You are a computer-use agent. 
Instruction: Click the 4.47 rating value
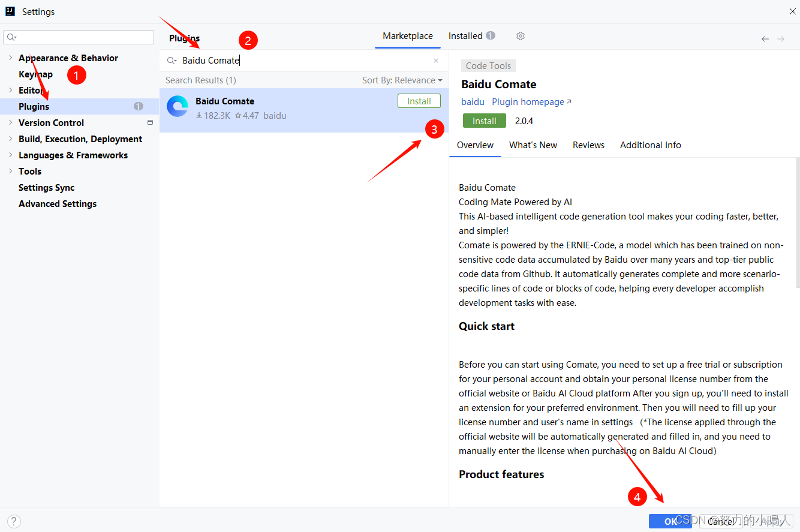pyautogui.click(x=247, y=116)
